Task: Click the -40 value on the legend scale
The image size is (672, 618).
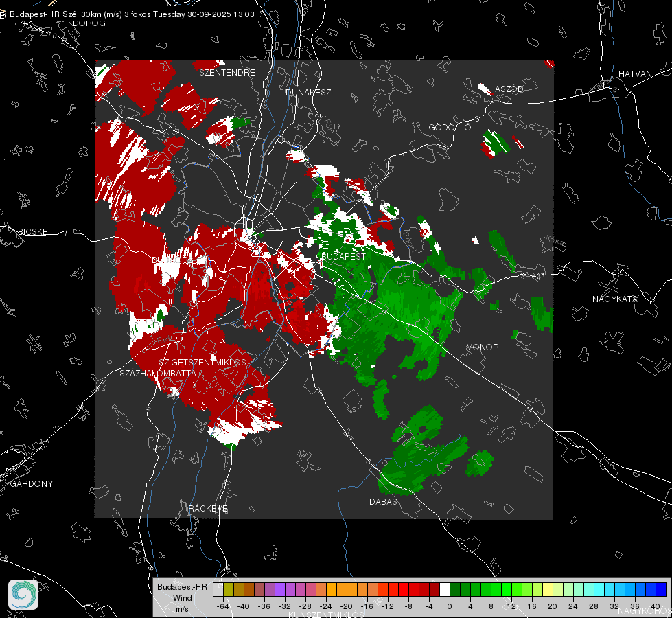Action: (x=244, y=606)
